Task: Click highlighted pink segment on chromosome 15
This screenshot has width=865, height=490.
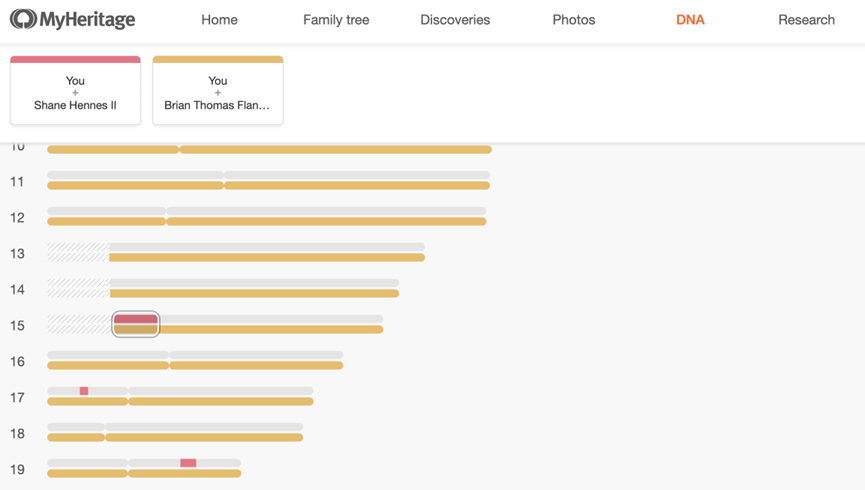Action: click(136, 319)
